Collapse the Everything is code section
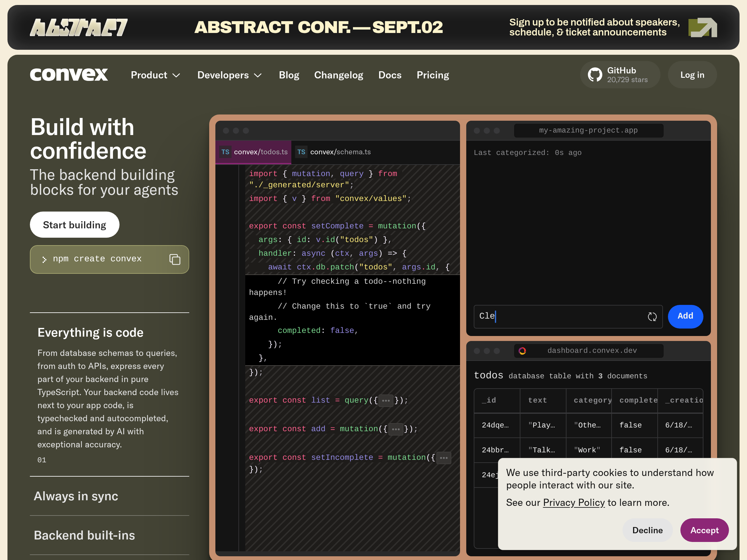 90,333
